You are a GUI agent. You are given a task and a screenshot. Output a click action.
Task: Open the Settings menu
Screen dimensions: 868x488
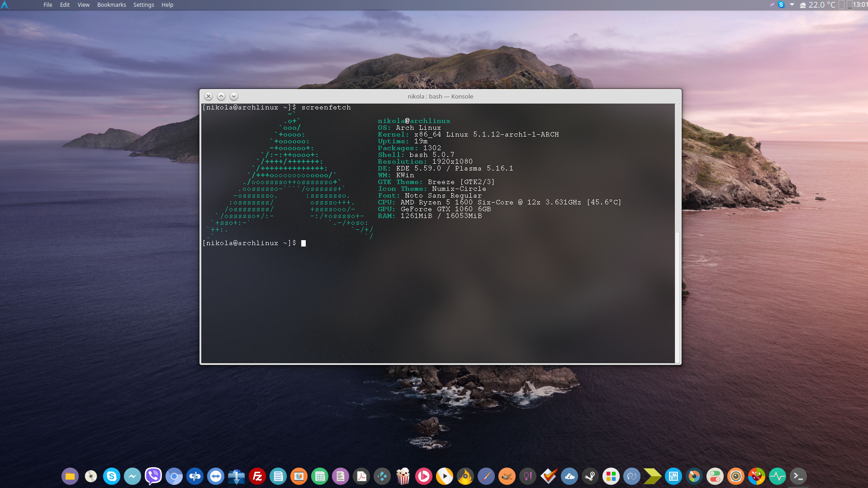pos(143,5)
